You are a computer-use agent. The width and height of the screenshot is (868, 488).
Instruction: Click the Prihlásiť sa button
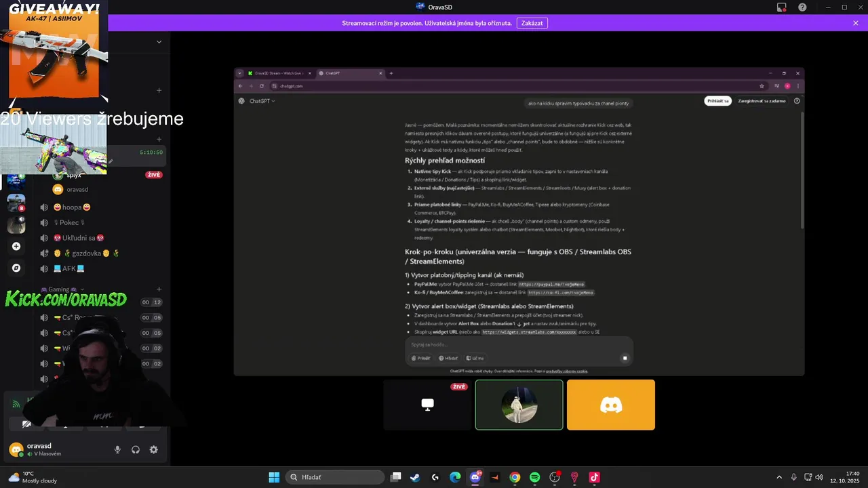tap(717, 101)
